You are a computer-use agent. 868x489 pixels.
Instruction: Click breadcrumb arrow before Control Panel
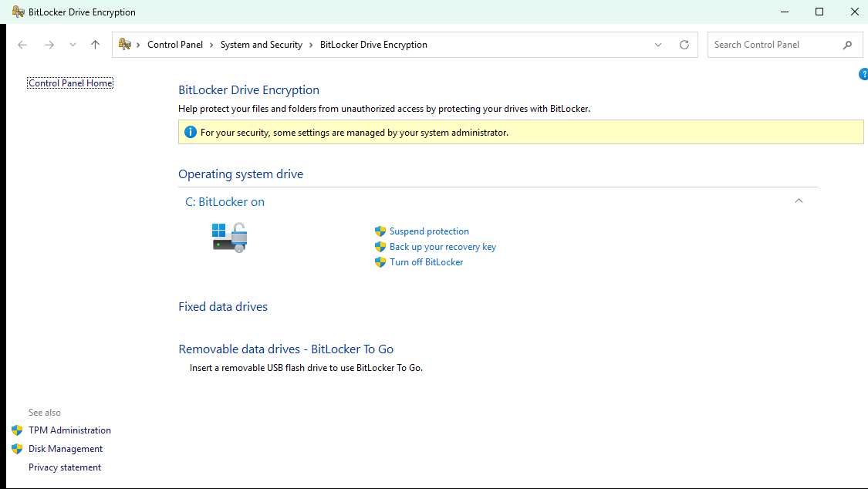(x=138, y=45)
